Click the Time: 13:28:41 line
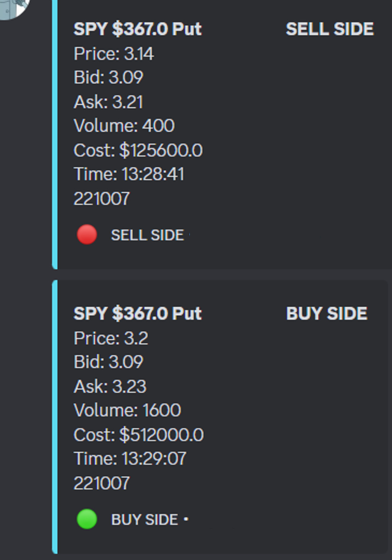The width and height of the screenshot is (392, 560). point(129,174)
